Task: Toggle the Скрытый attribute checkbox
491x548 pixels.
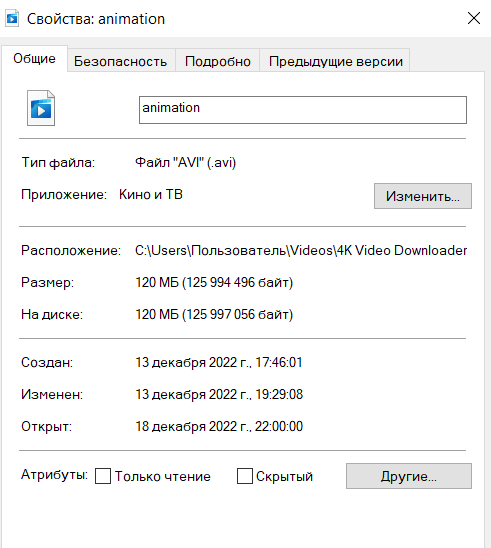Action: coord(245,476)
